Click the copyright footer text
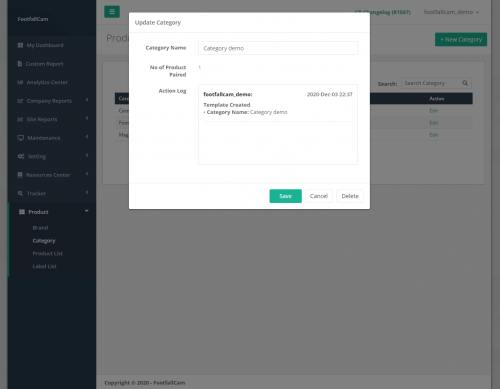The width and height of the screenshot is (500, 389). tap(145, 383)
